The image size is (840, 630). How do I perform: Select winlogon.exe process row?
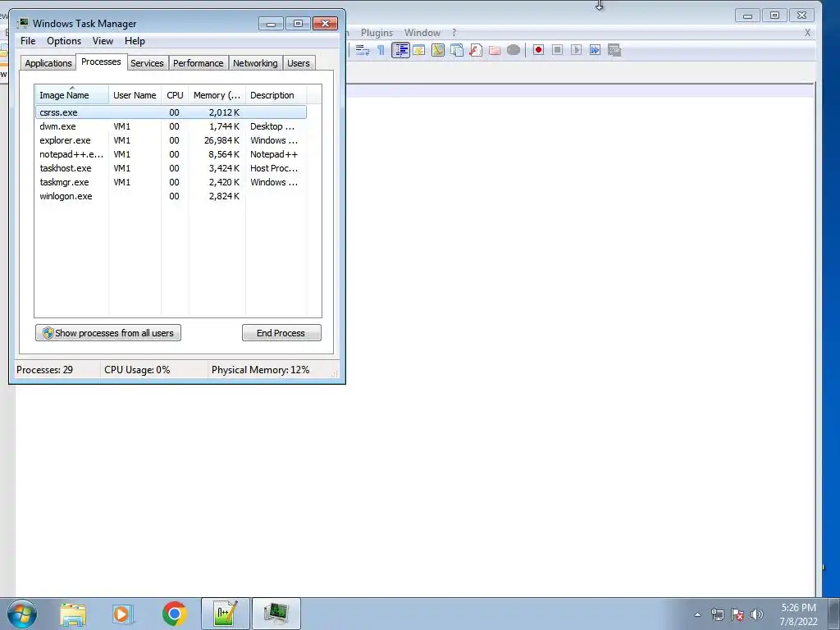171,196
